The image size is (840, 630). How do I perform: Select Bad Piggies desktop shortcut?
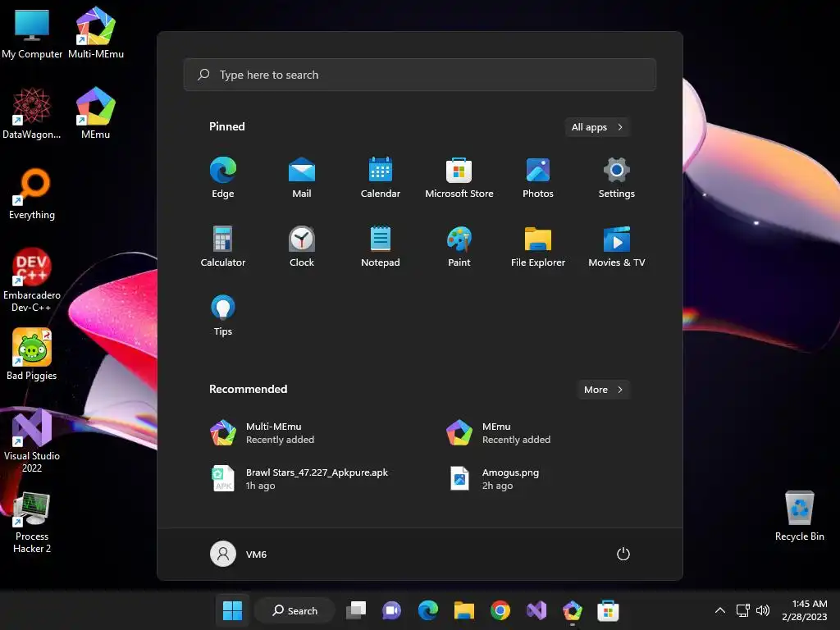[32, 354]
